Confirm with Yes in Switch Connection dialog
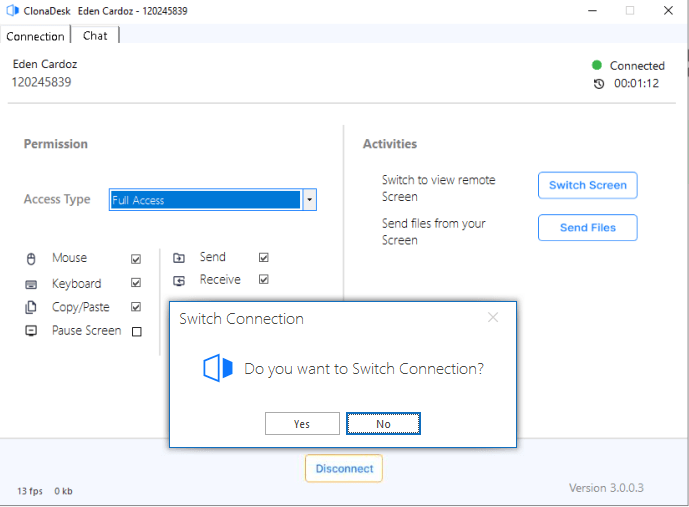689x507 pixels. (302, 424)
